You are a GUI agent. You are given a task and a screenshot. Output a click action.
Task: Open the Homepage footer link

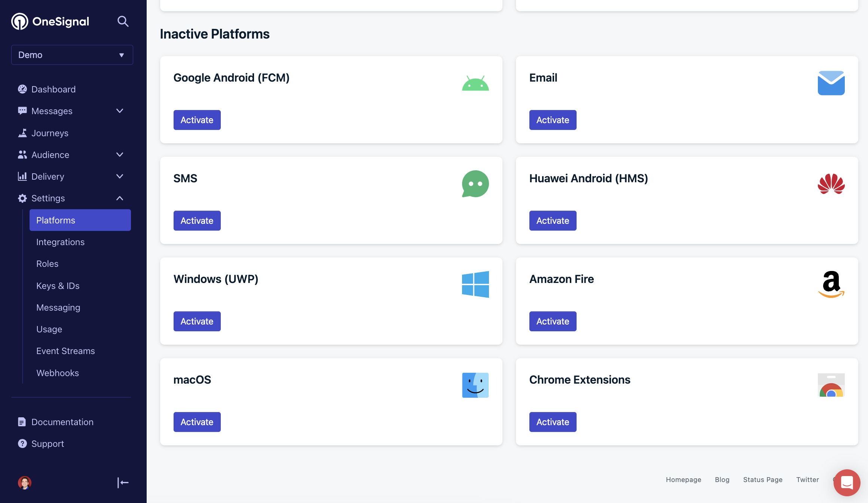click(x=683, y=479)
